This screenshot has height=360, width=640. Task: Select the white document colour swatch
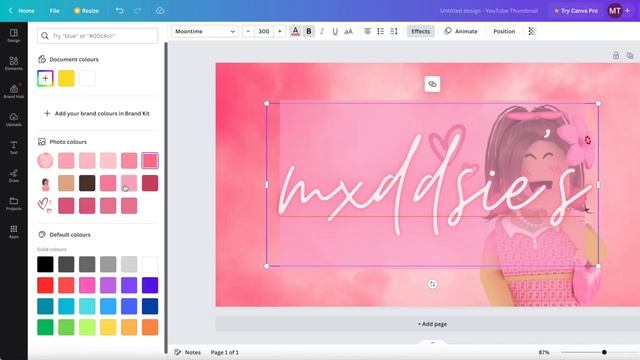87,78
